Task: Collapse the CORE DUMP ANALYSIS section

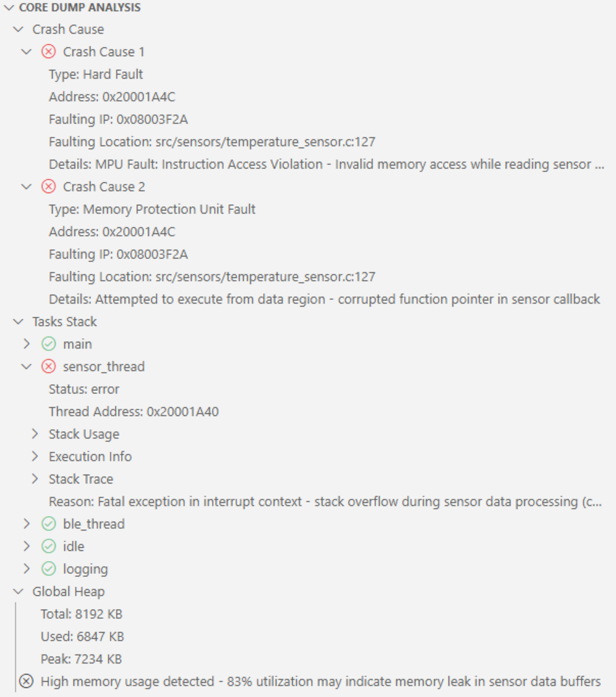Action: point(9,8)
